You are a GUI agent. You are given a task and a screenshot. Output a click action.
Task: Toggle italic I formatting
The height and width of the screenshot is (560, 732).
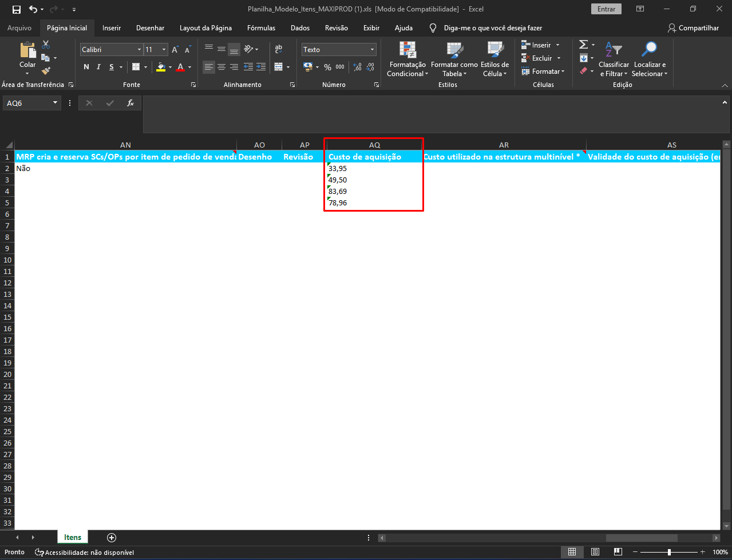(x=98, y=67)
